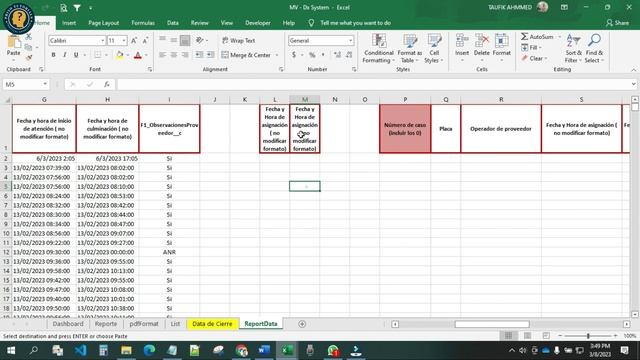Open General number format dropdown

point(350,40)
